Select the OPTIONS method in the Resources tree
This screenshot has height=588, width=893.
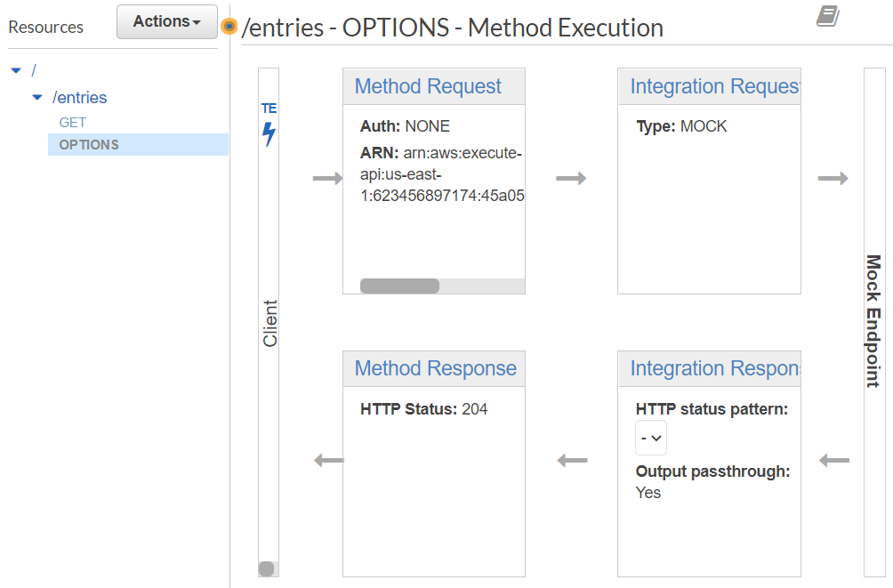[x=89, y=145]
